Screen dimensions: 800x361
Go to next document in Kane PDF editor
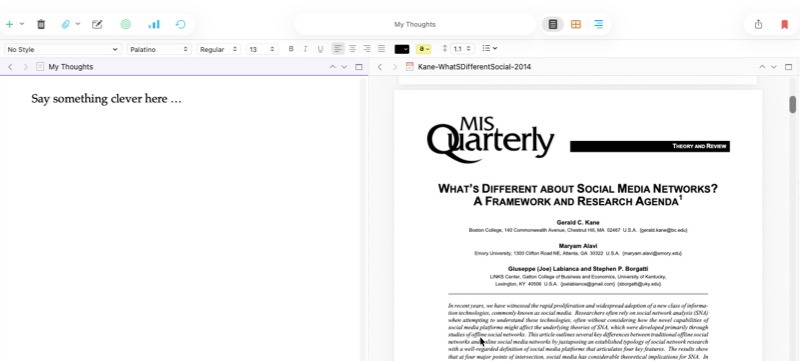(774, 67)
